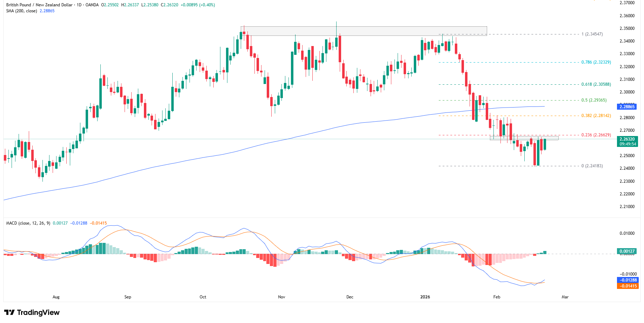Click the 2026 marker on time axis
644x323 pixels.
point(425,297)
